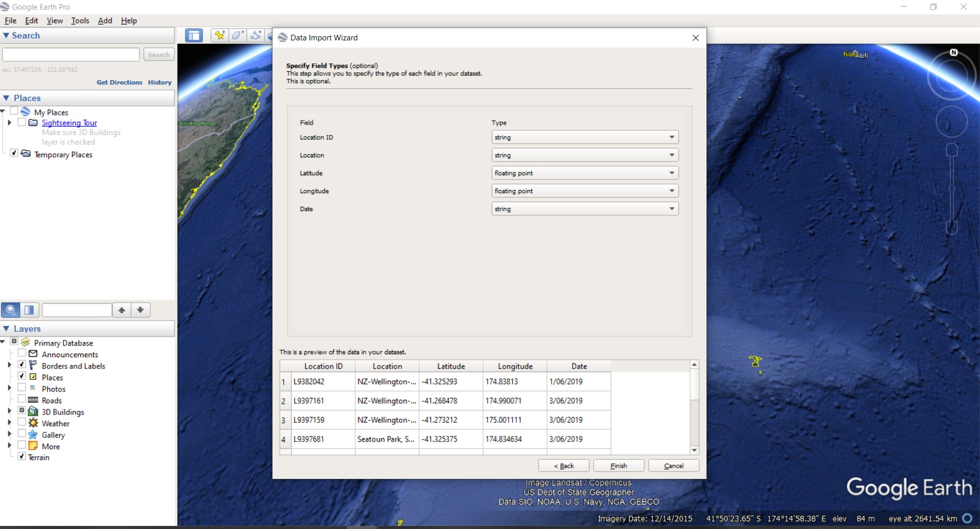The width and height of the screenshot is (980, 529).
Task: Click the Add Placemark pushpin icon
Action: pyautogui.click(x=219, y=35)
